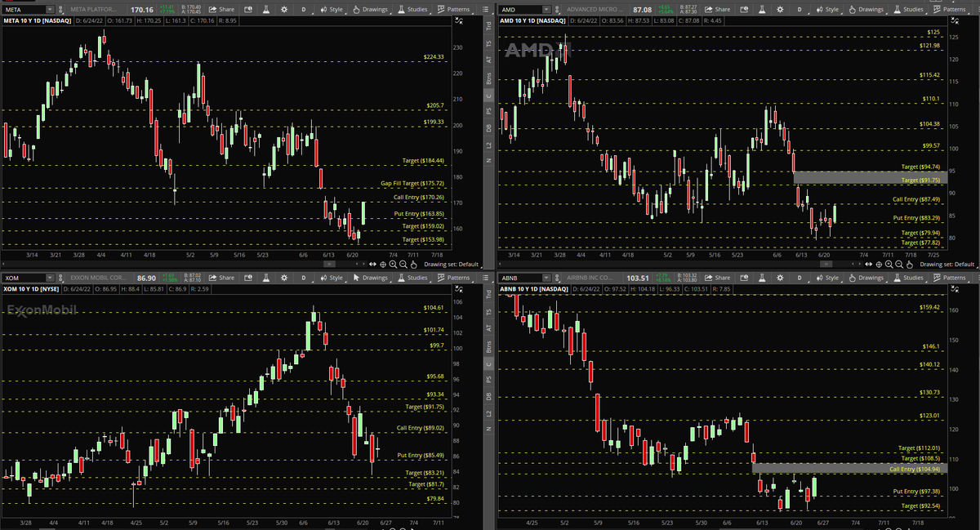The image size is (980, 530).
Task: Click the symbol link icon beside ABNB field
Action: 557,278
